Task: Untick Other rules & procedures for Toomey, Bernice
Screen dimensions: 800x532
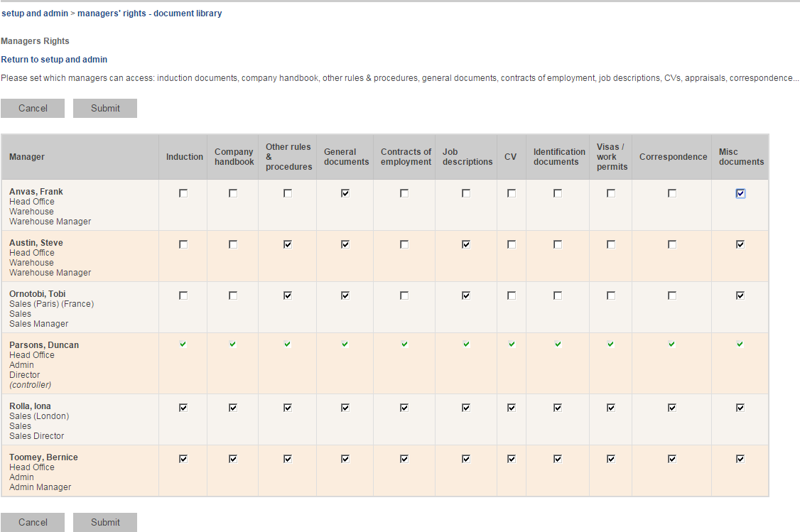Action: 288,459
